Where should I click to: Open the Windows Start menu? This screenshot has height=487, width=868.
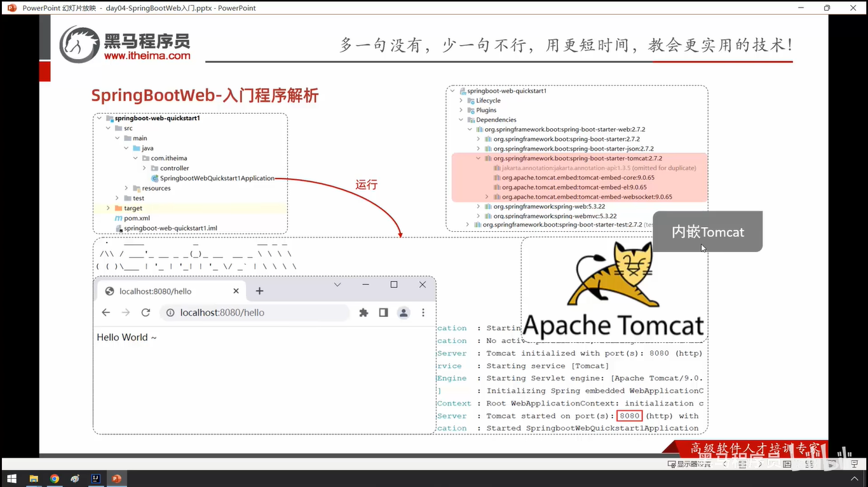(11, 479)
